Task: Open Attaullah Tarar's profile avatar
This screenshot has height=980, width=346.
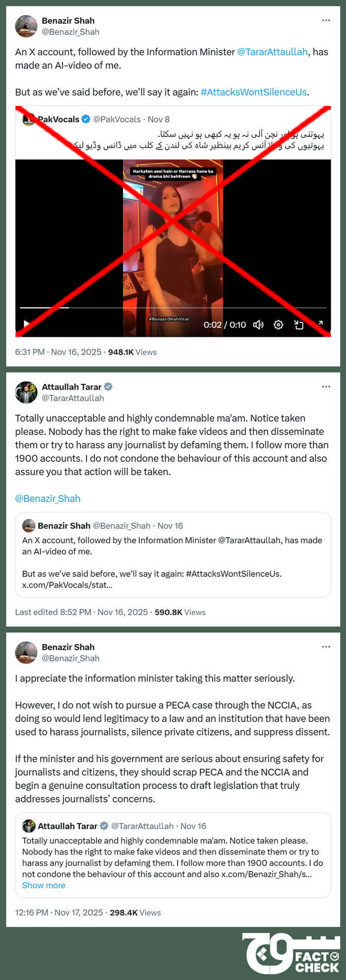Action: click(x=26, y=392)
